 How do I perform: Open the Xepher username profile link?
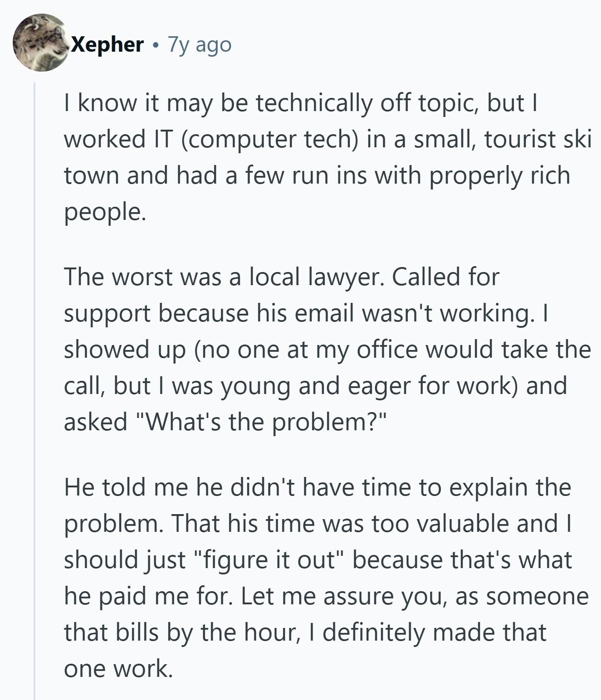[x=108, y=44]
